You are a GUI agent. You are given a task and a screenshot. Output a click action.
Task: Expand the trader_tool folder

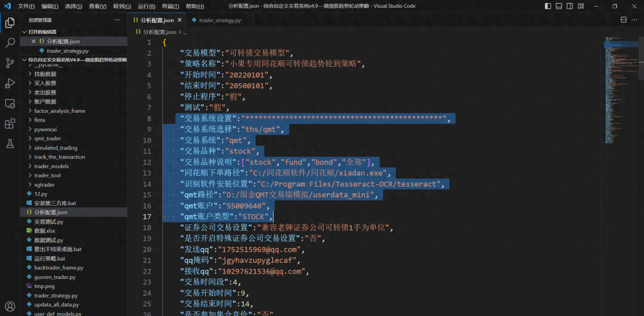(74, 175)
